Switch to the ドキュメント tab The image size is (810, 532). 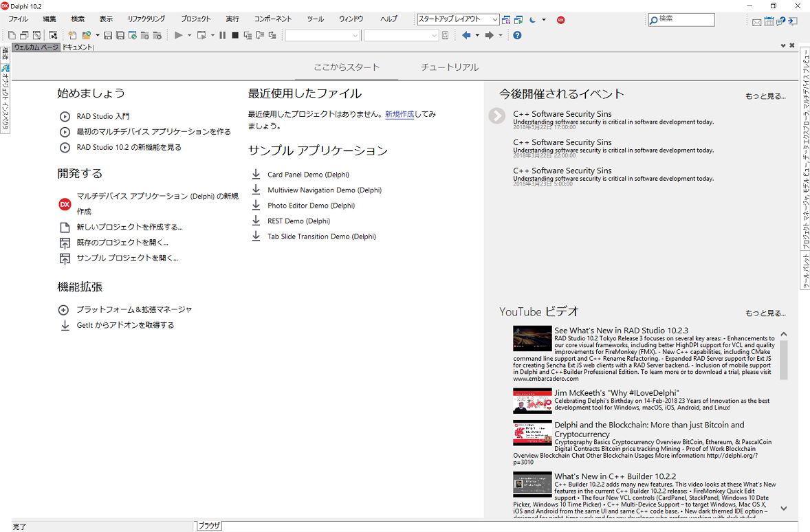tap(78, 47)
